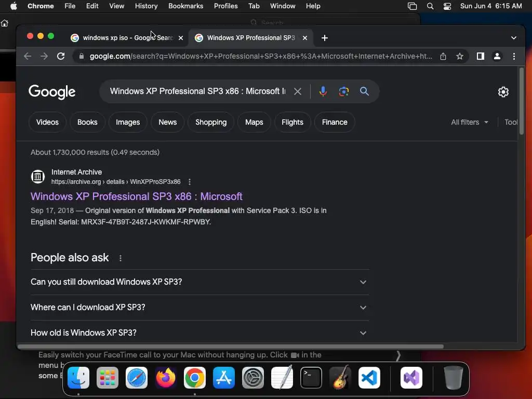Open the new tab plus button
The height and width of the screenshot is (399, 532).
325,38
